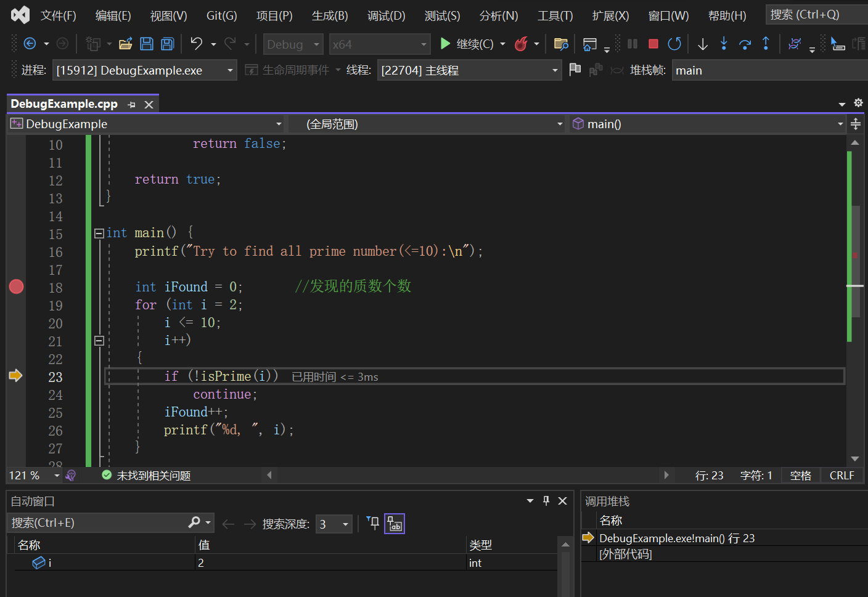Screen dimensions: 868x597
Task: Toggle auto-hide pin of 自动窗口
Action: coord(546,501)
